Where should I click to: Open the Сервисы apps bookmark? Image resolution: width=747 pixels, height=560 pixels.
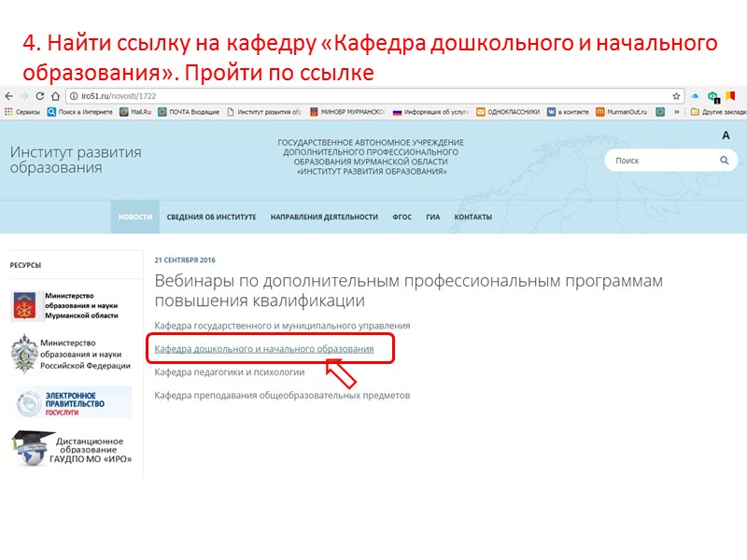point(21,112)
